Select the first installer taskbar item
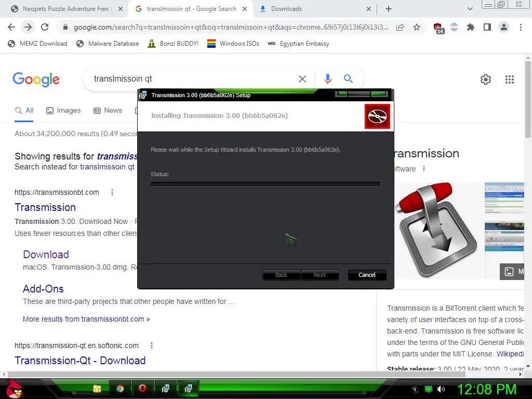The image size is (532, 399). click(x=165, y=389)
